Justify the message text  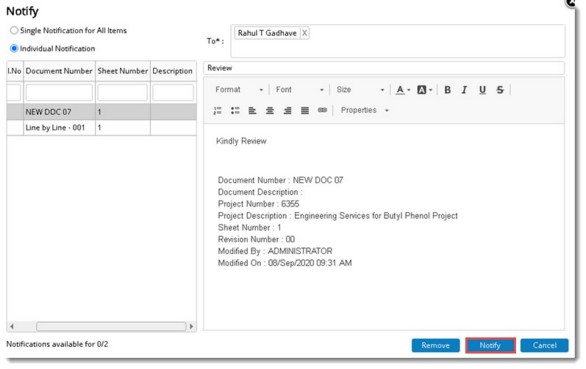(x=305, y=110)
